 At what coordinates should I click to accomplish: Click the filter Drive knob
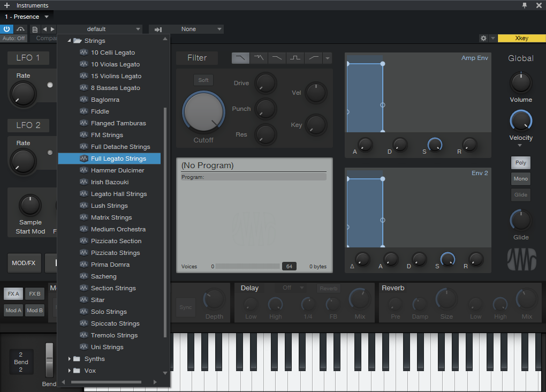click(x=266, y=84)
